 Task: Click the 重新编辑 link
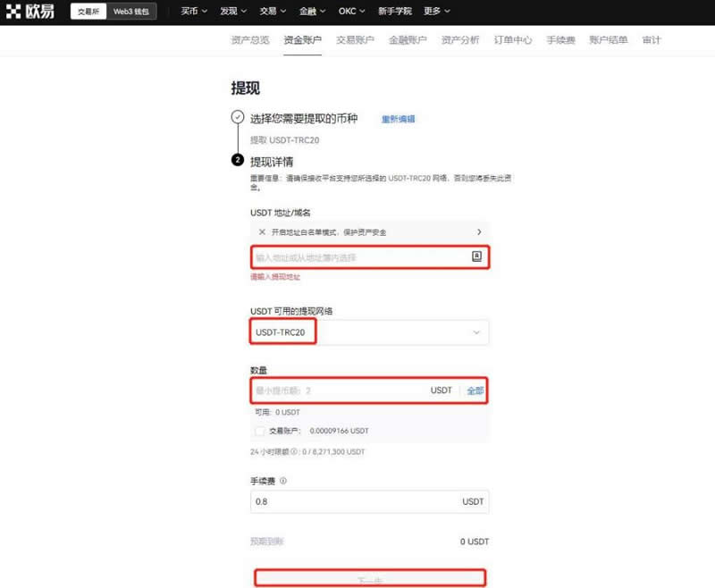coord(398,119)
